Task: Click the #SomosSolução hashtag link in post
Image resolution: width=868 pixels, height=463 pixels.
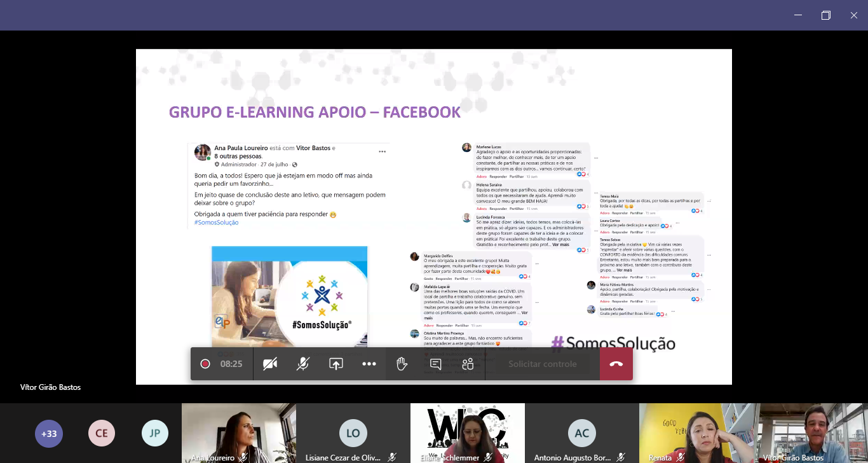Action: [x=216, y=223]
